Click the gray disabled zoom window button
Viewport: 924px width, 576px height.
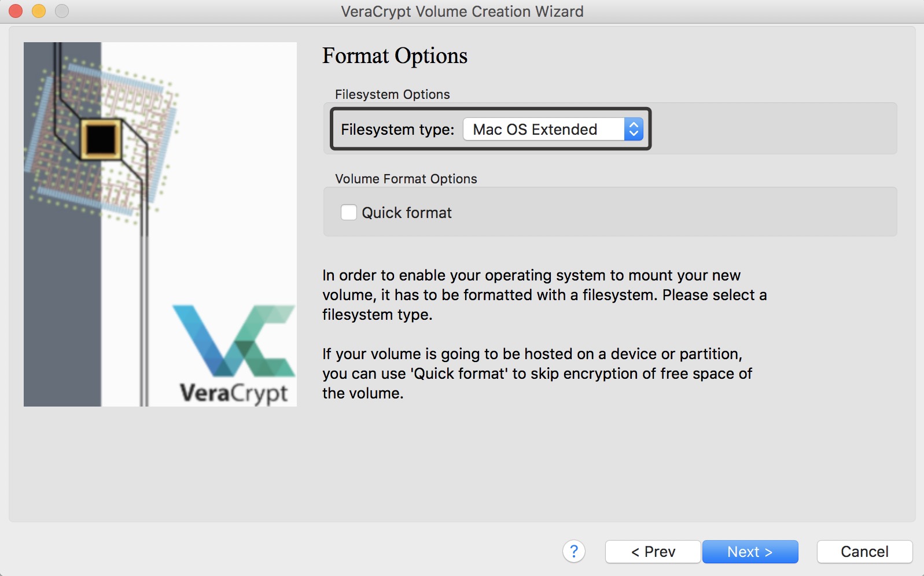pyautogui.click(x=62, y=11)
